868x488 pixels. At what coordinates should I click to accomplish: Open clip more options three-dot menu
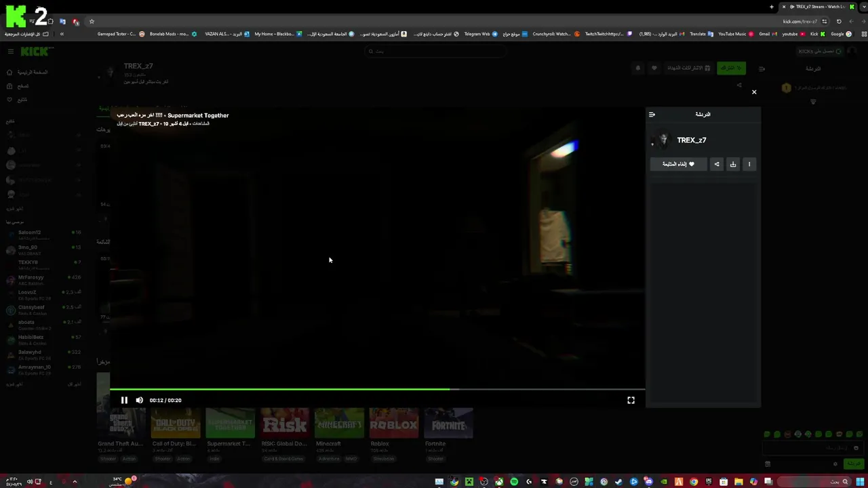coord(749,164)
